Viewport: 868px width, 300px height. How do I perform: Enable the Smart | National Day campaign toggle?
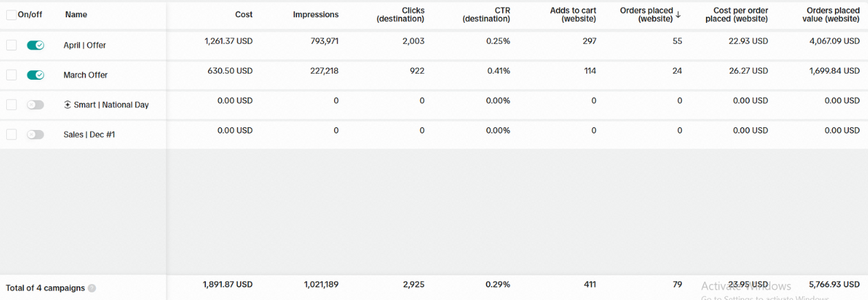pos(35,105)
